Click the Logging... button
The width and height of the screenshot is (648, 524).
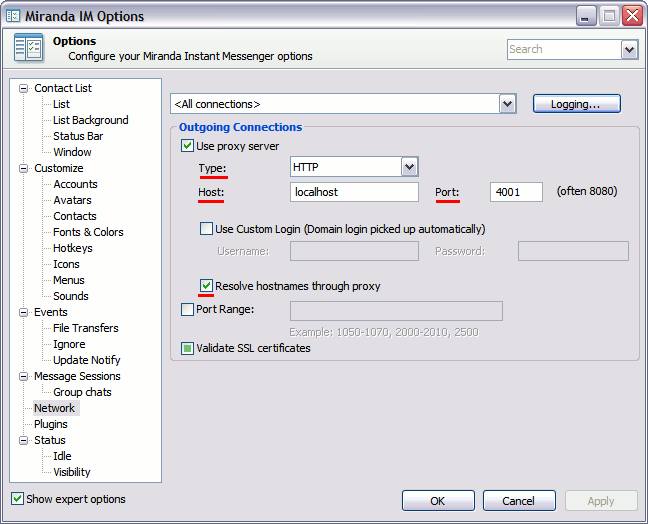point(577,104)
